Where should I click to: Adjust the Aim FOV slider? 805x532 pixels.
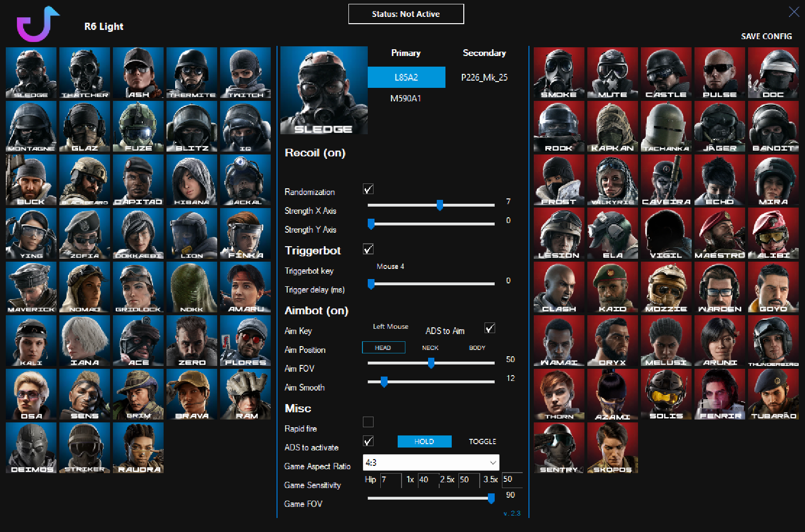(x=431, y=363)
